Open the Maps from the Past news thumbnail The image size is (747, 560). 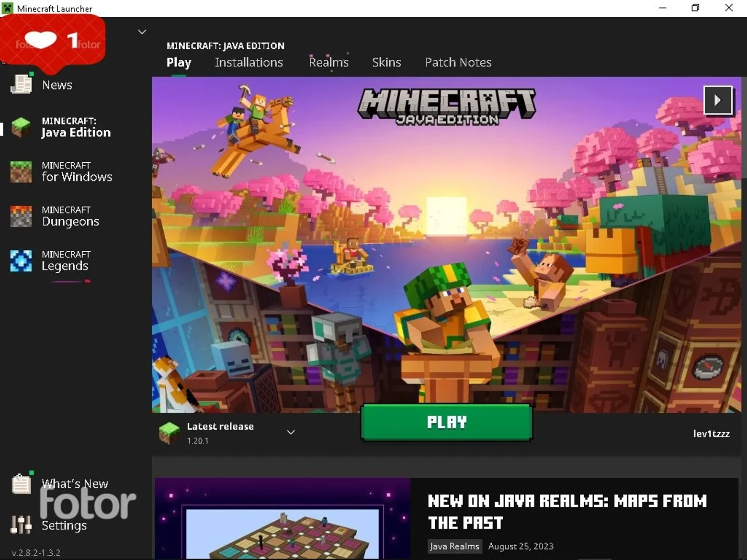[x=283, y=518]
